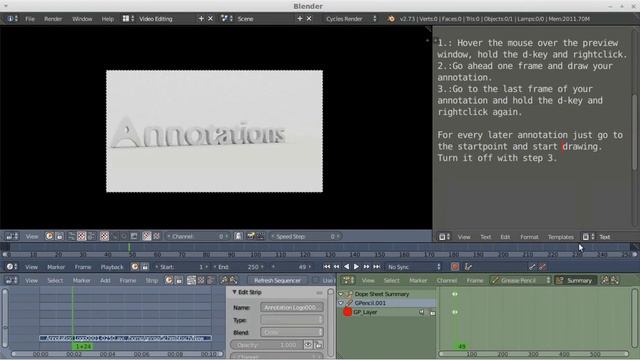Click the delete keyframe key icon

coord(542,267)
